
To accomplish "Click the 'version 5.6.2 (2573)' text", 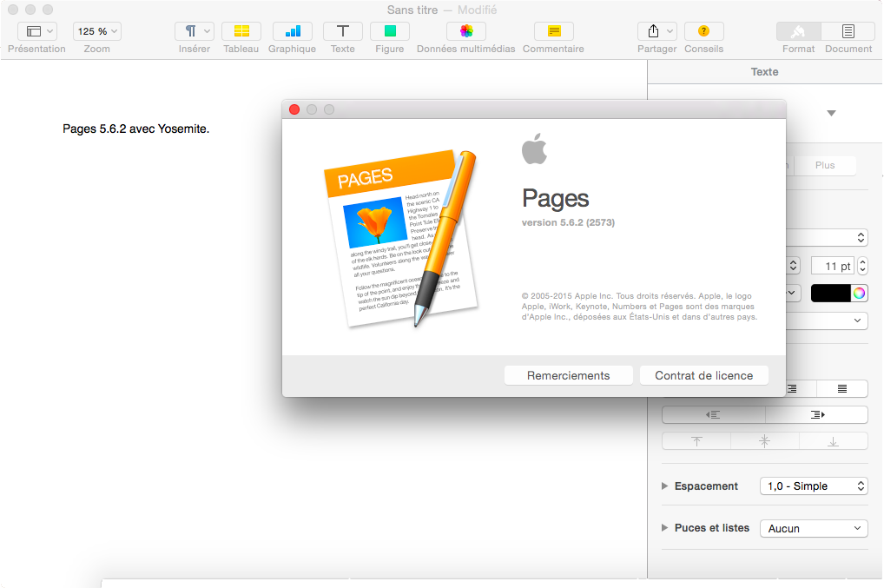I will pyautogui.click(x=568, y=222).
